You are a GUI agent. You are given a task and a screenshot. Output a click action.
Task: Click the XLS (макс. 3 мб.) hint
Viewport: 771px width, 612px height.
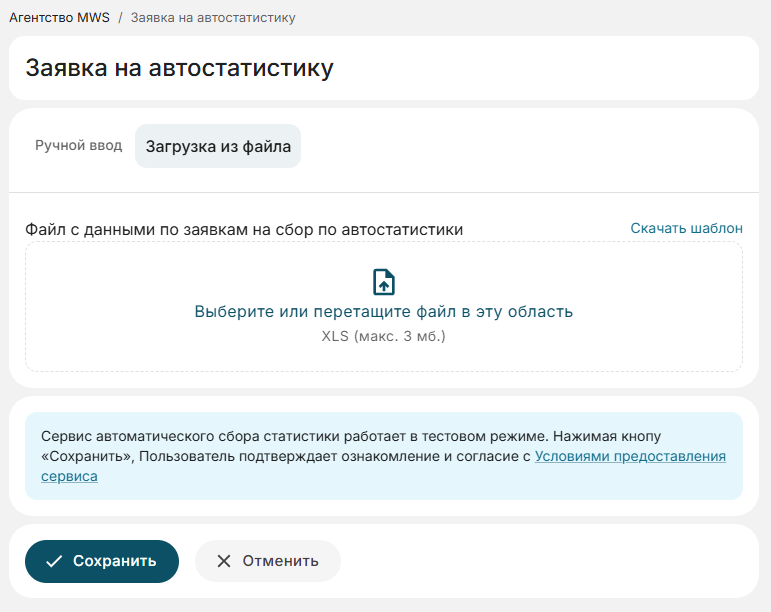(x=383, y=336)
